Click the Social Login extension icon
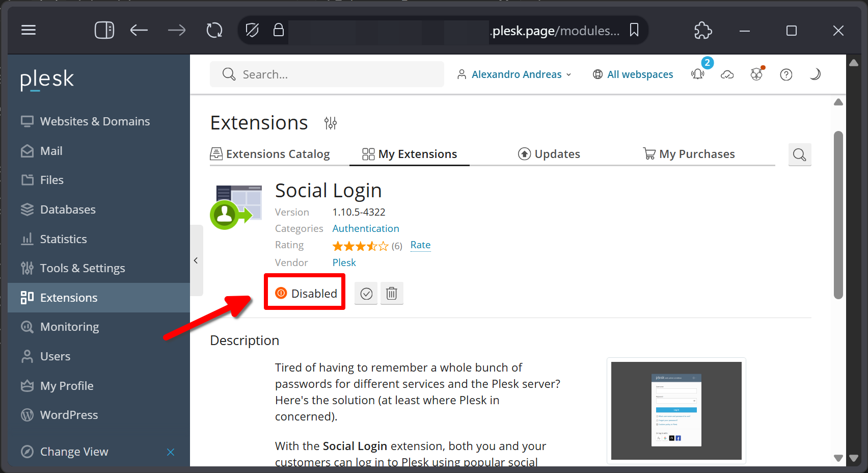Screen dimensions: 868x473 pos(236,207)
